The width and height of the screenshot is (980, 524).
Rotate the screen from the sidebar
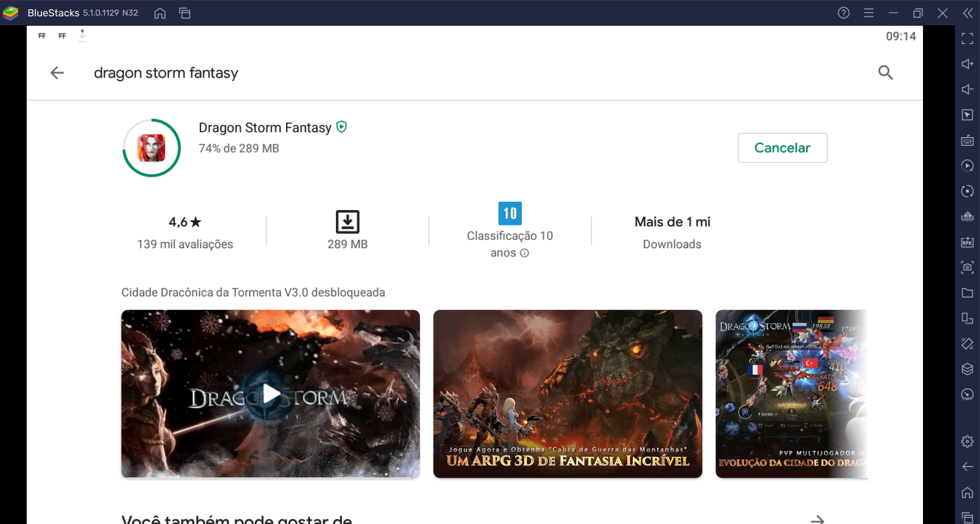coord(967,319)
